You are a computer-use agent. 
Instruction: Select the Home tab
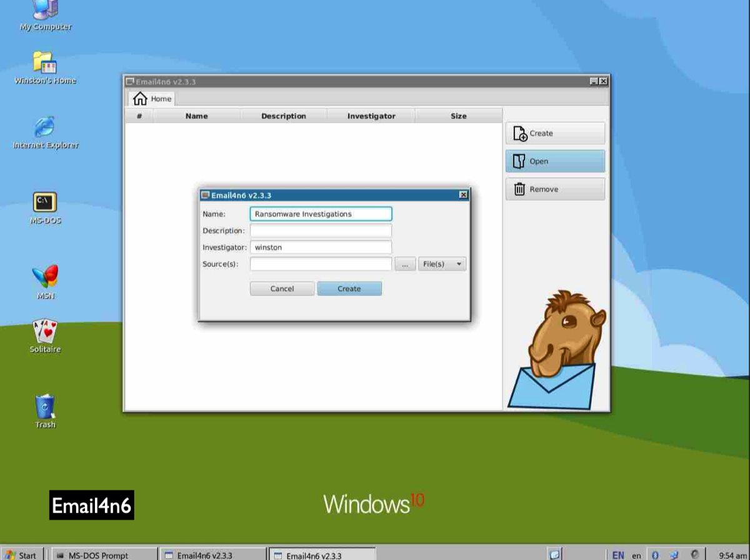point(152,99)
